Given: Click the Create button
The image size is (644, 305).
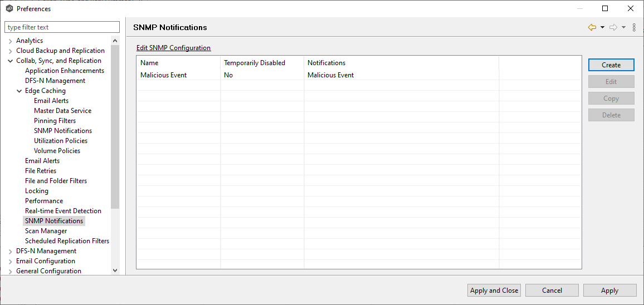Looking at the screenshot, I should point(611,65).
